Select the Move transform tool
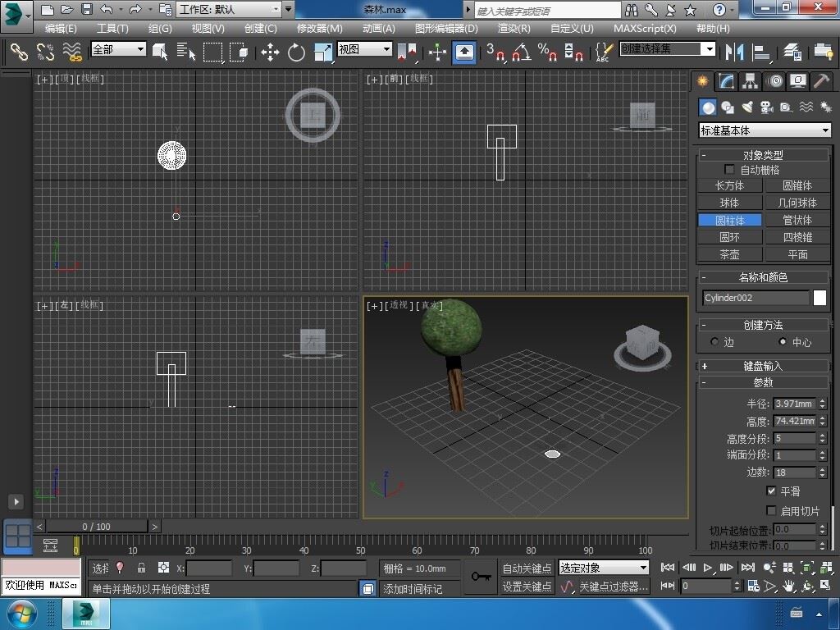The width and height of the screenshot is (840, 630). pos(270,52)
